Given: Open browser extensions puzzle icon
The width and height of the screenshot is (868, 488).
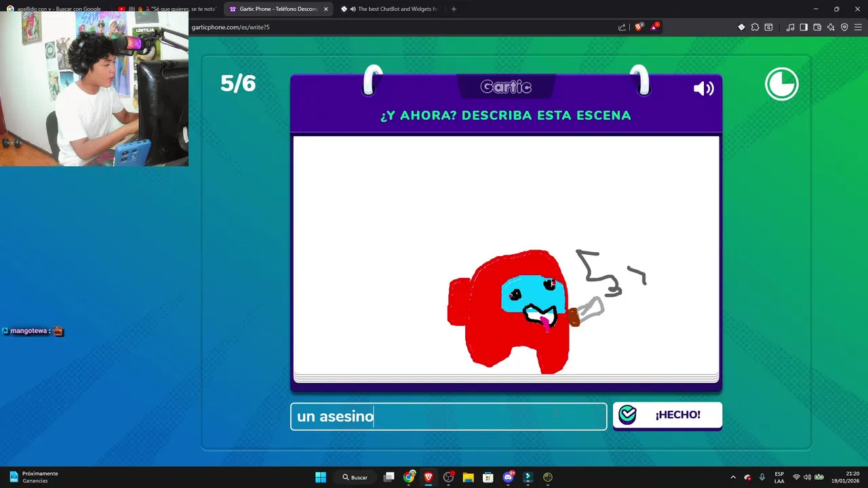Looking at the screenshot, I should tap(755, 27).
